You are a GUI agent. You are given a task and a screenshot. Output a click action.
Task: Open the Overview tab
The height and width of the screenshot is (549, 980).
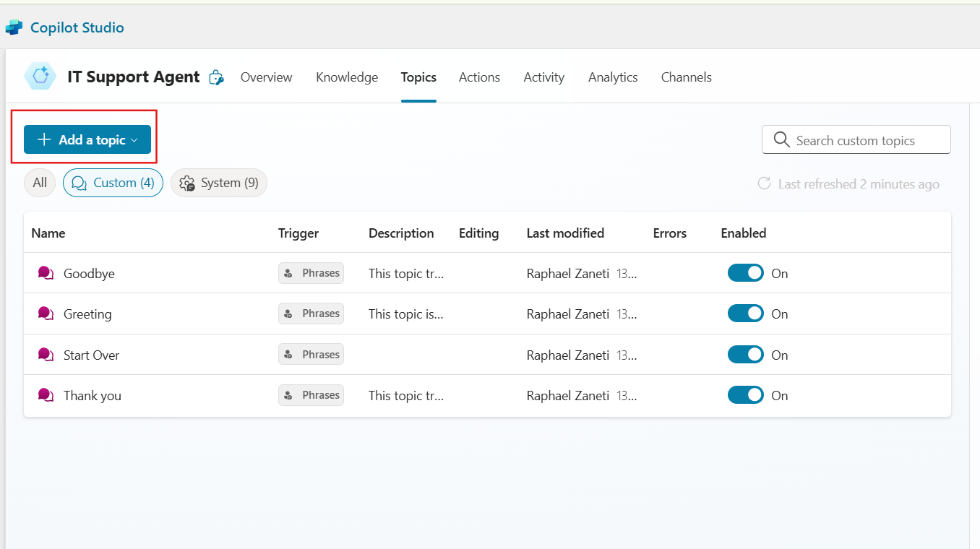[x=267, y=77]
